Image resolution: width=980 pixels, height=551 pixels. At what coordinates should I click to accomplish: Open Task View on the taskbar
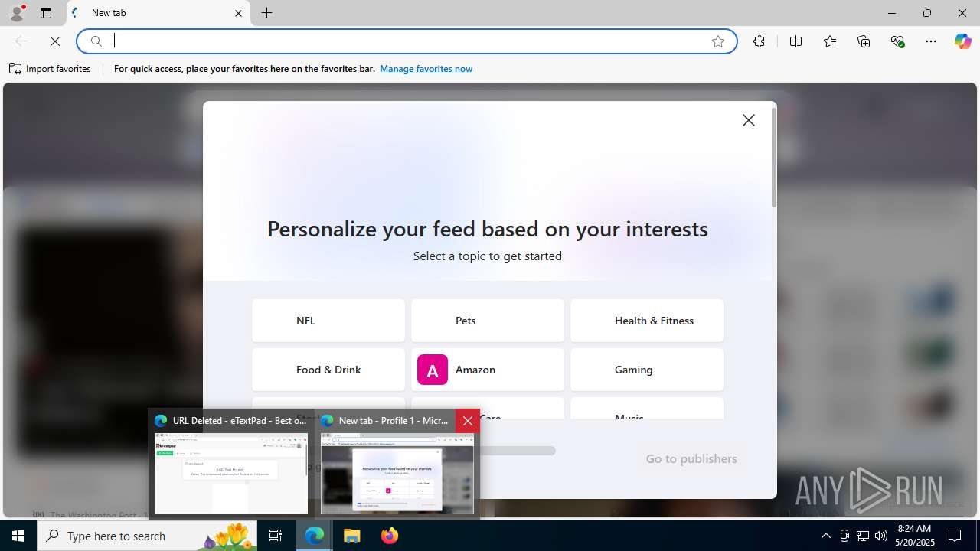click(276, 536)
